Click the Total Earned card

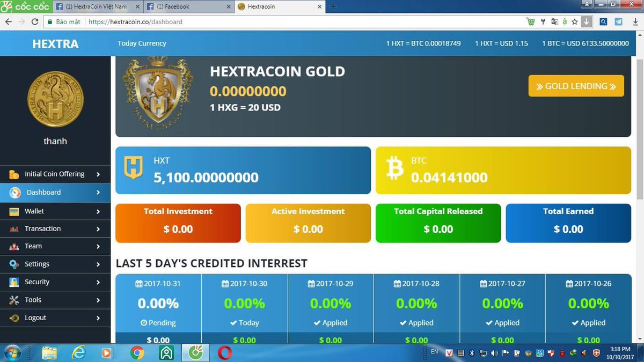(x=568, y=223)
